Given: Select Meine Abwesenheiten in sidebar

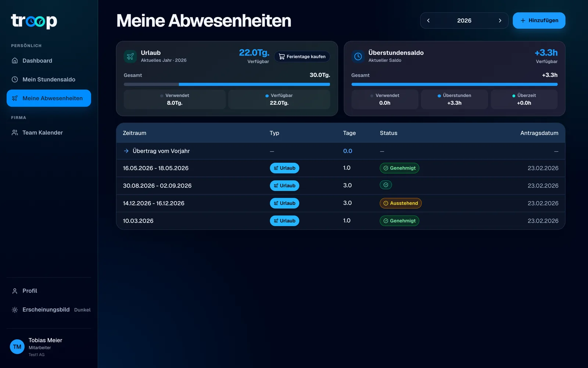Looking at the screenshot, I should point(49,98).
